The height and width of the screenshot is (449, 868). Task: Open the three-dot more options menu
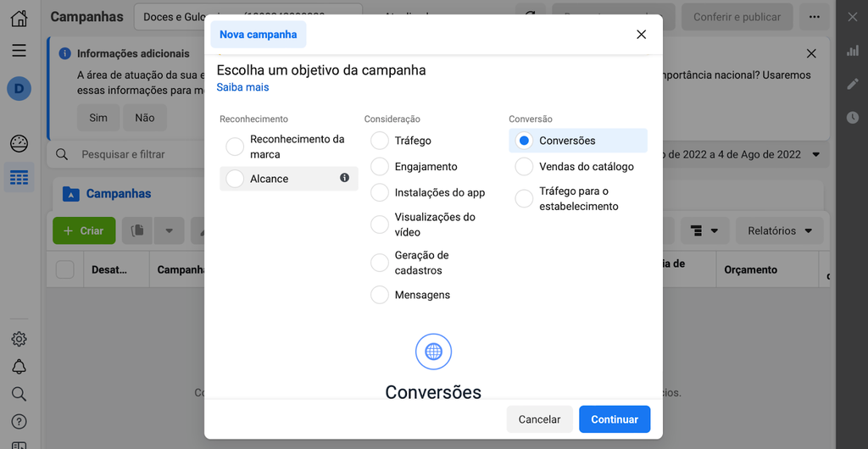tap(814, 17)
